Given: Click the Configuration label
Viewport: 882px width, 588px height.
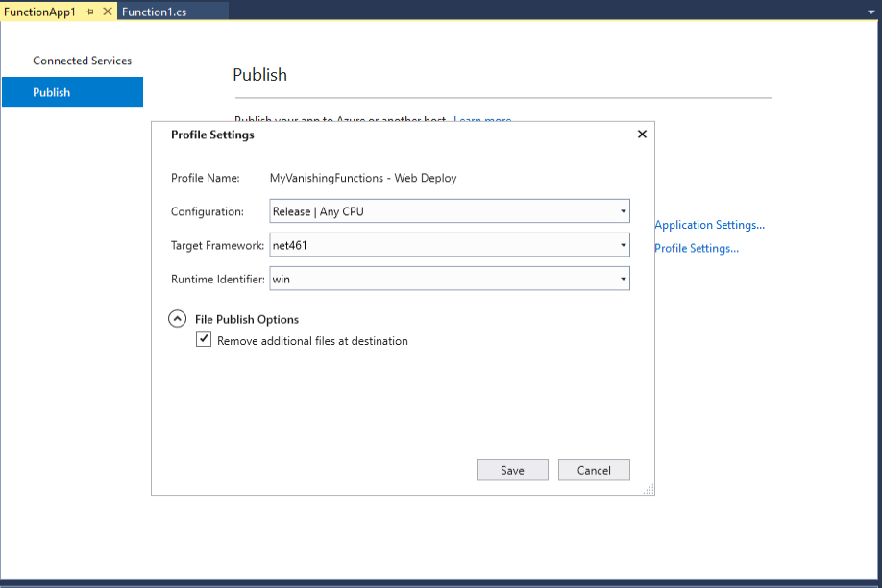Looking at the screenshot, I should [x=207, y=211].
